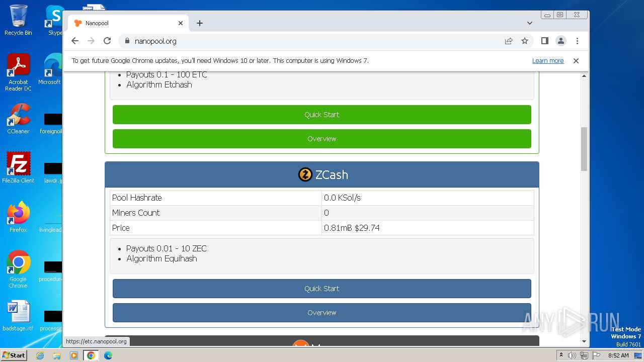Open the tab search dropdown arrow
Viewport: 644px width, 362px height.
click(x=530, y=23)
